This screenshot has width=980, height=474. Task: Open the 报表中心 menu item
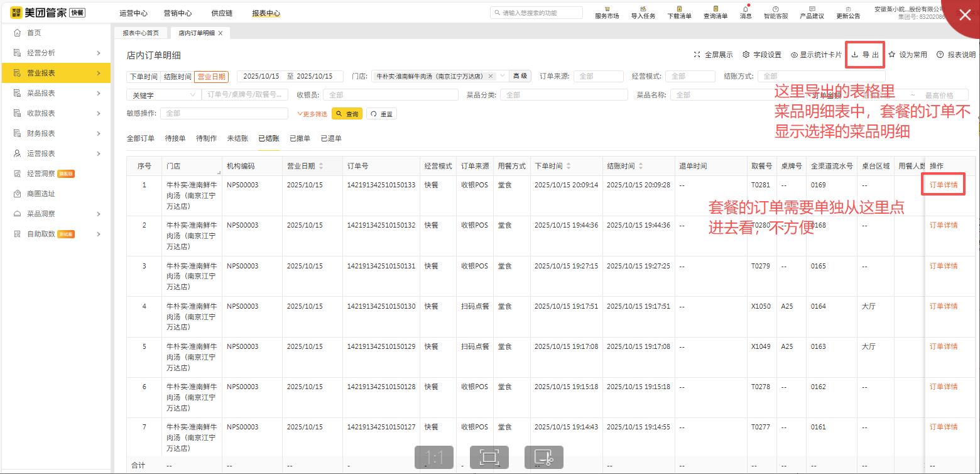pos(266,13)
